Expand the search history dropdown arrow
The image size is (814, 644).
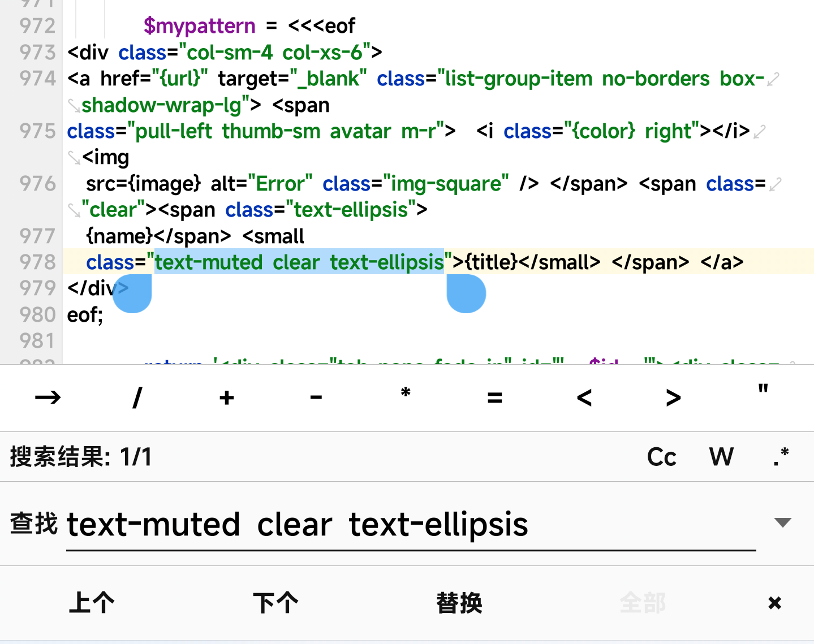[x=782, y=522]
